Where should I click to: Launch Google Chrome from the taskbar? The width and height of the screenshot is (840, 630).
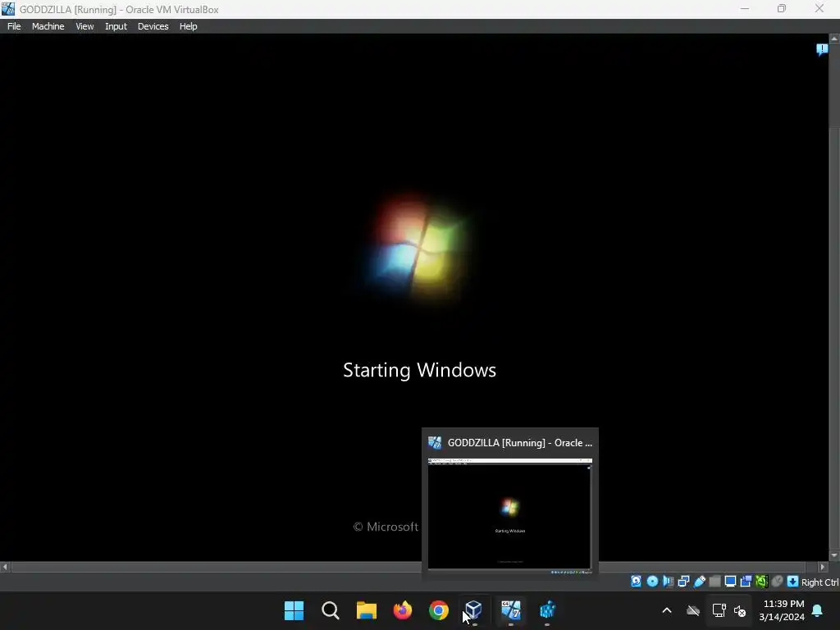tap(439, 610)
